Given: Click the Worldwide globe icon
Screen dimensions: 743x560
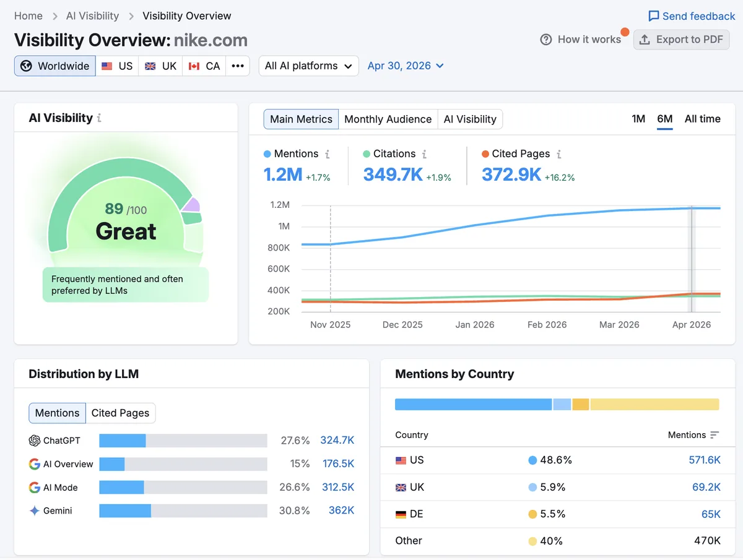Looking at the screenshot, I should click(x=26, y=66).
